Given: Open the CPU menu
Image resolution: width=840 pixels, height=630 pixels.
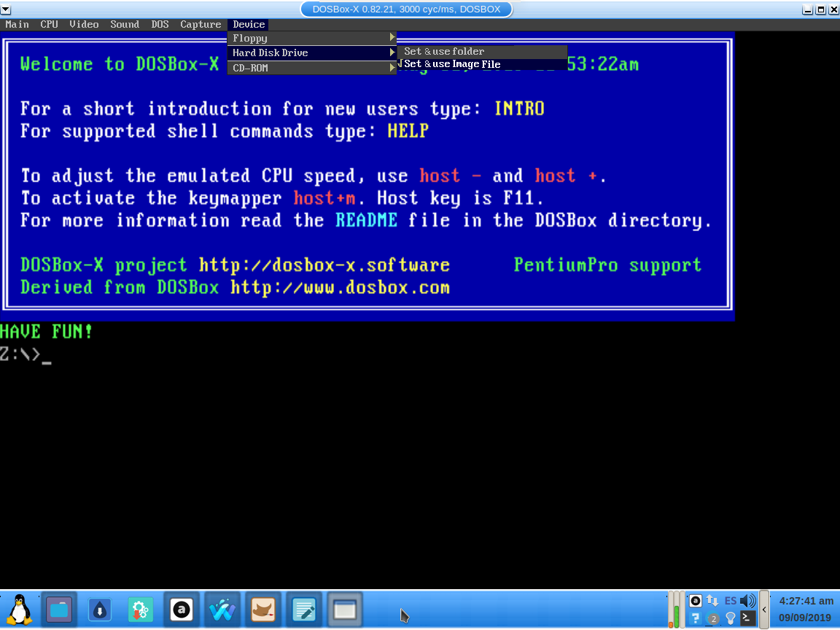Looking at the screenshot, I should point(48,24).
